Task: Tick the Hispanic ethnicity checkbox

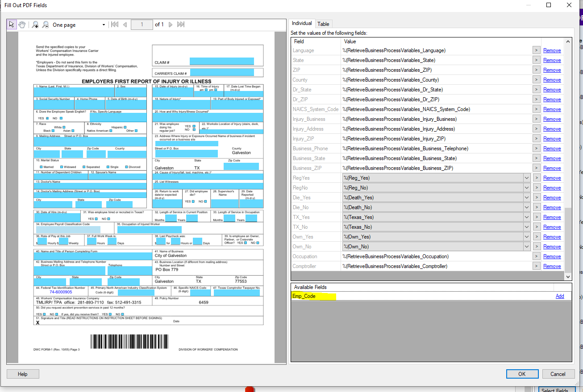Action: click(125, 127)
